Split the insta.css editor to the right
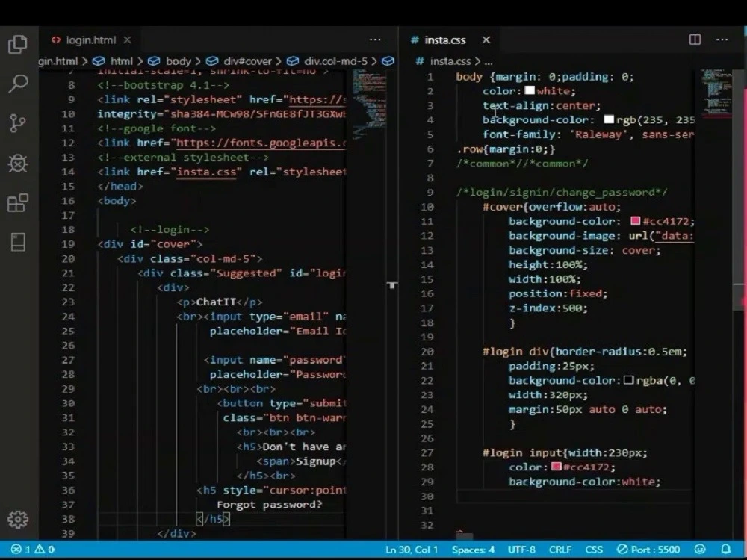This screenshot has height=560, width=747. (x=695, y=40)
